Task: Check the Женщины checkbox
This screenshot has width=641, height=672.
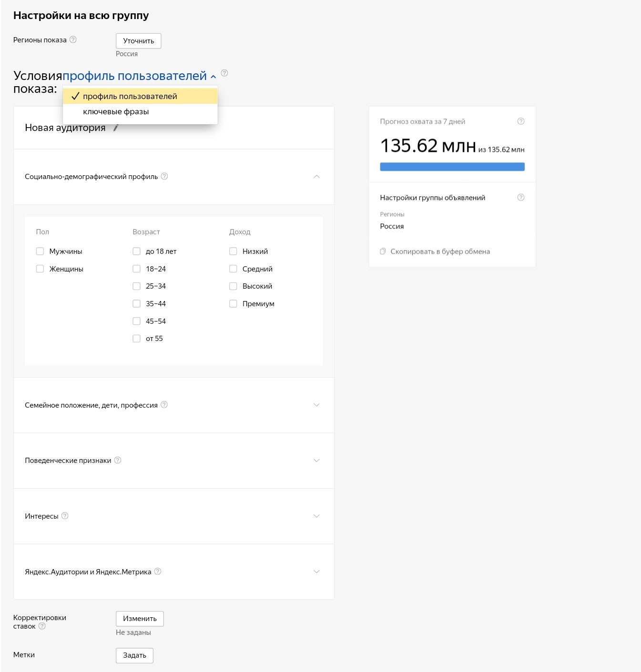Action: (40, 269)
